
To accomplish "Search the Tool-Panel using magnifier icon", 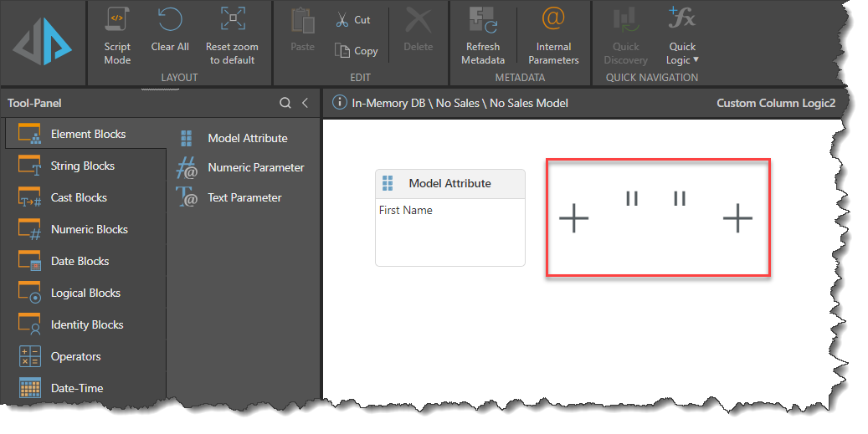I will (x=285, y=103).
